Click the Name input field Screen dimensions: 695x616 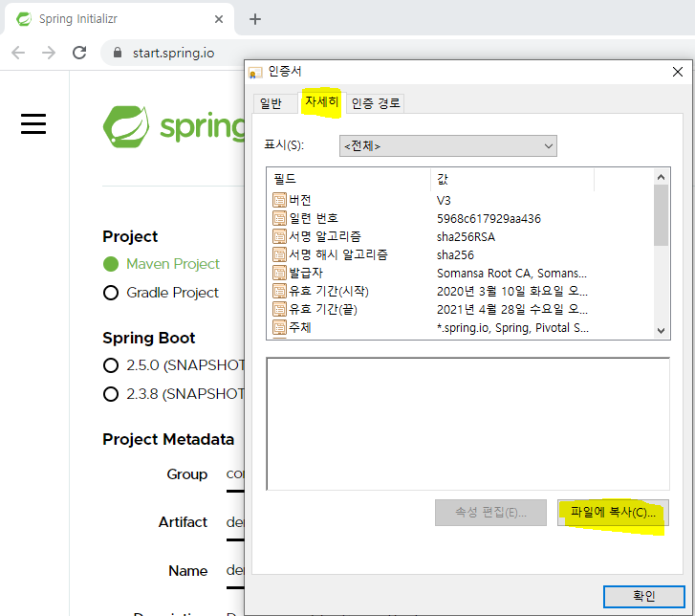tap(235, 570)
